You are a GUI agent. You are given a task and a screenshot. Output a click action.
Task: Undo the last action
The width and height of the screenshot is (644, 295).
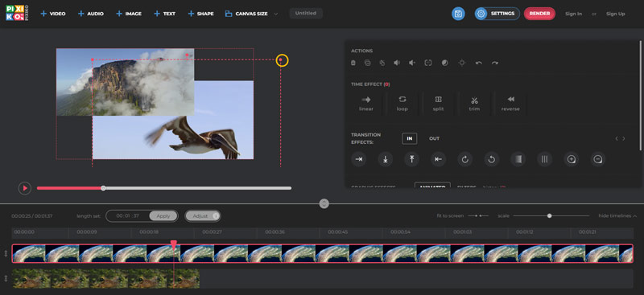pyautogui.click(x=478, y=63)
